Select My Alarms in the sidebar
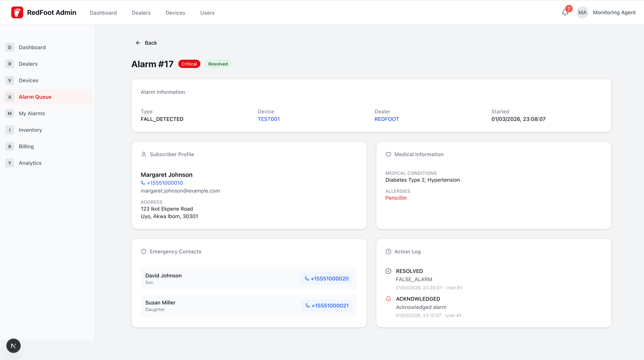The height and width of the screenshot is (360, 644). (x=47, y=113)
